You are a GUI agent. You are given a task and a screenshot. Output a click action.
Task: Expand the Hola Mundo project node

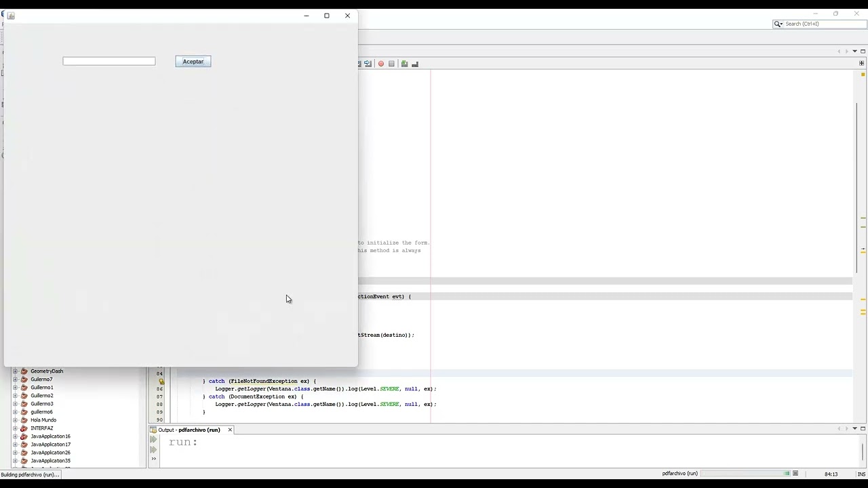tap(15, 420)
